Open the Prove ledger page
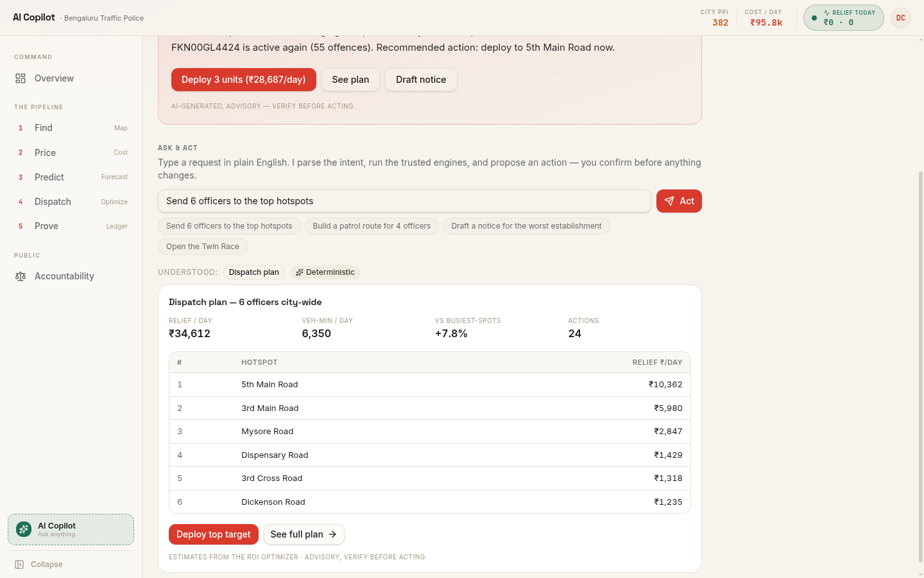This screenshot has width=924, height=578. tap(71, 226)
